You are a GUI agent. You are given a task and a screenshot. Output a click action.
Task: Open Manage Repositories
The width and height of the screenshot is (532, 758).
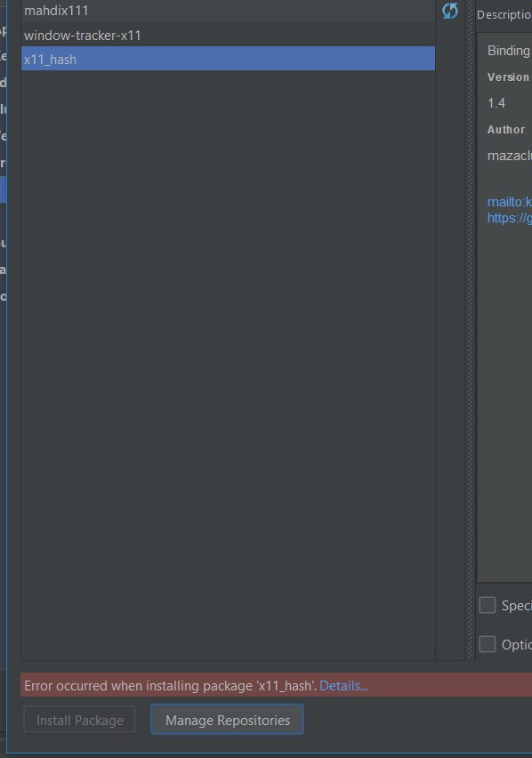click(x=227, y=720)
